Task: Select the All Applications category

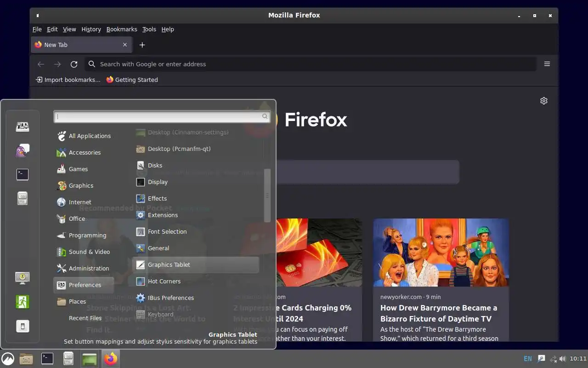Action: (x=84, y=136)
